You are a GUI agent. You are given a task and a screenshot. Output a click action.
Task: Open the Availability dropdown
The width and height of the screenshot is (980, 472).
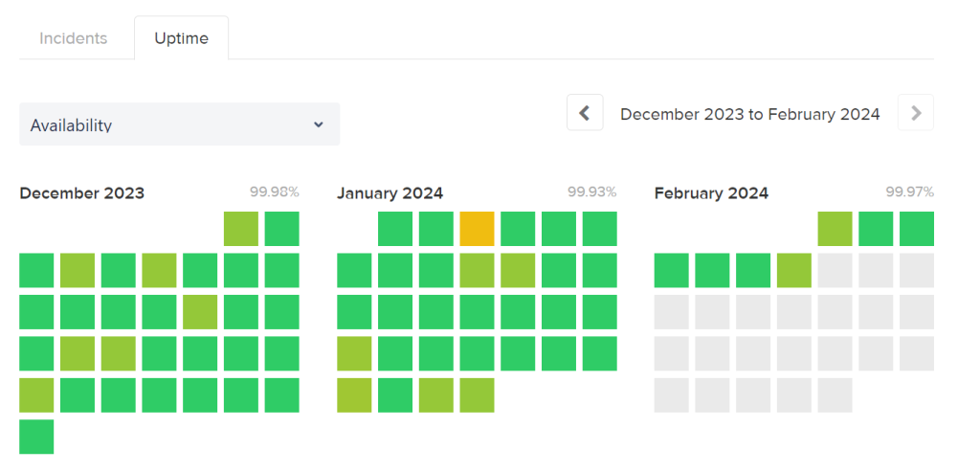pos(179,124)
